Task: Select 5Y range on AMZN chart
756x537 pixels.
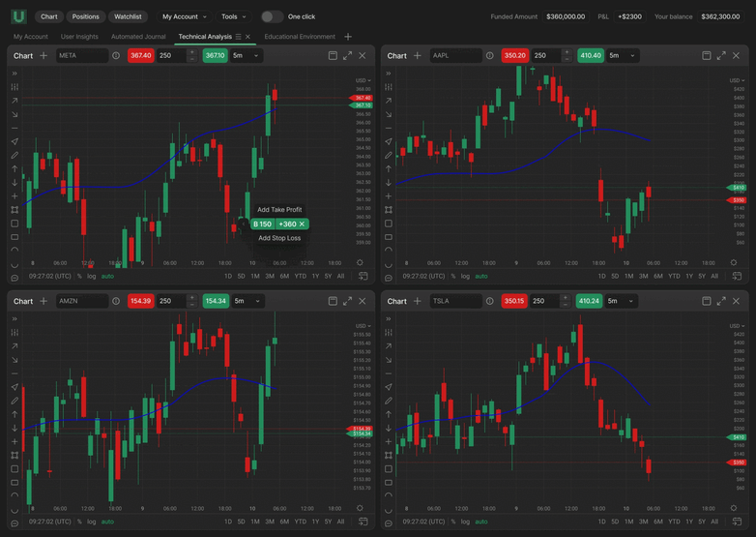Action: point(328,522)
